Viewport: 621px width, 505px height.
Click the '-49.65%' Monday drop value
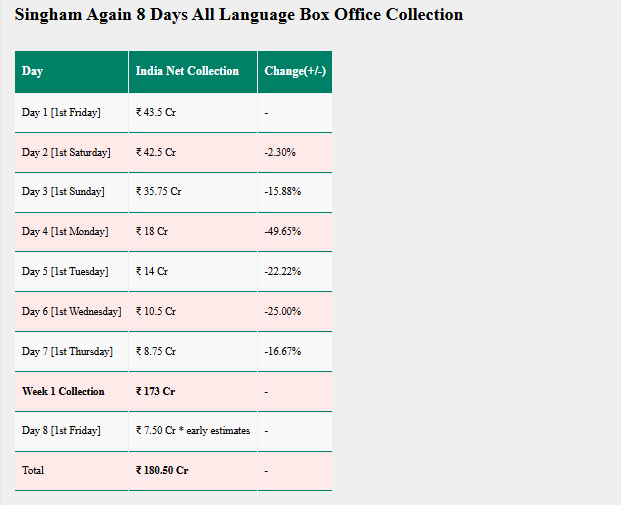(283, 231)
